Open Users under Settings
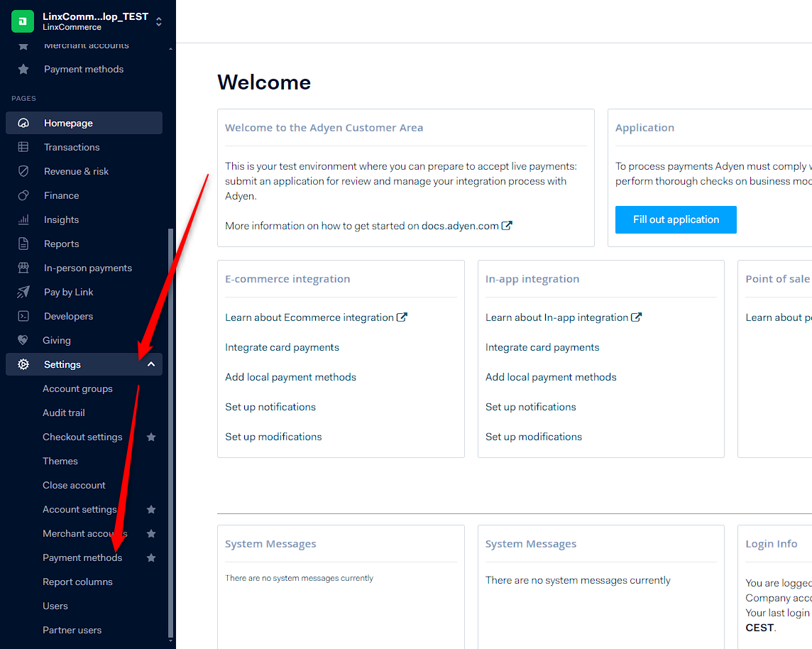The width and height of the screenshot is (812, 649). [55, 606]
